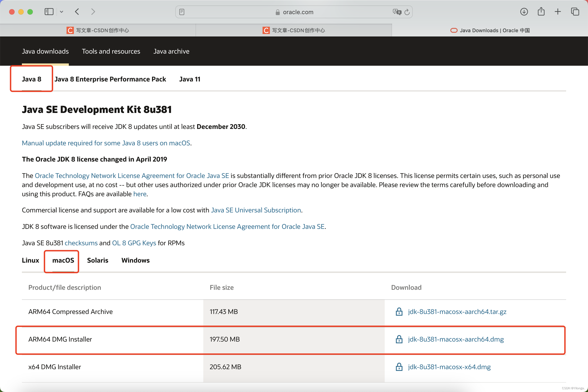The height and width of the screenshot is (392, 588).
Task: Select the Java 11 tab
Action: point(190,79)
